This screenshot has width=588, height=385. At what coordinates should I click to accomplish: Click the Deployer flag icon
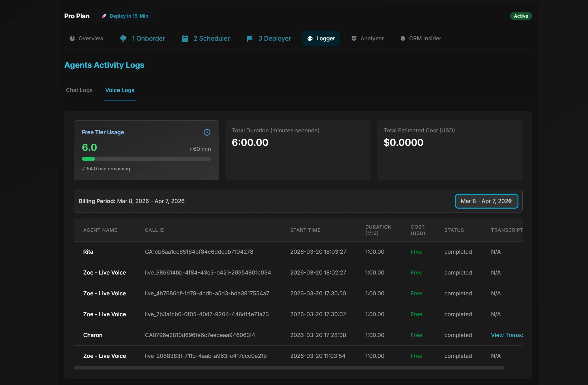tap(249, 38)
